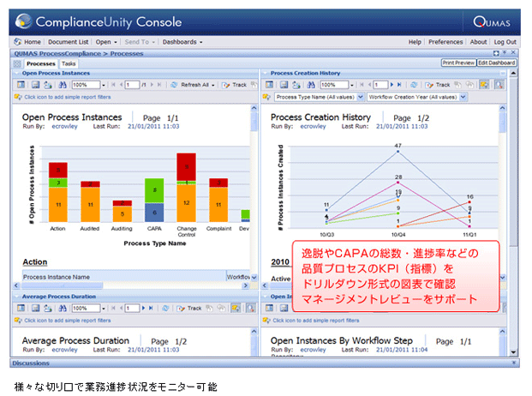This screenshot has width=532, height=396.
Task: Toggle the magnifier icon in the Process Creation History toolbar
Action: pos(499,85)
